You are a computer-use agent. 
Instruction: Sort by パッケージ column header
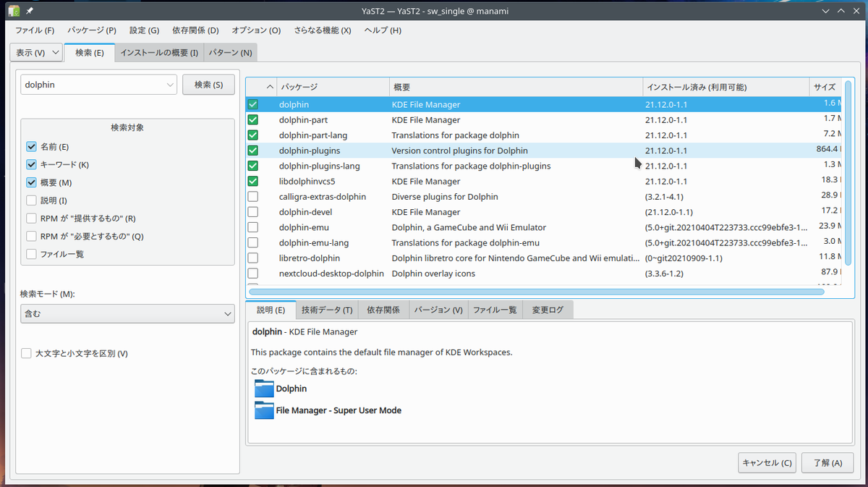pyautogui.click(x=333, y=87)
